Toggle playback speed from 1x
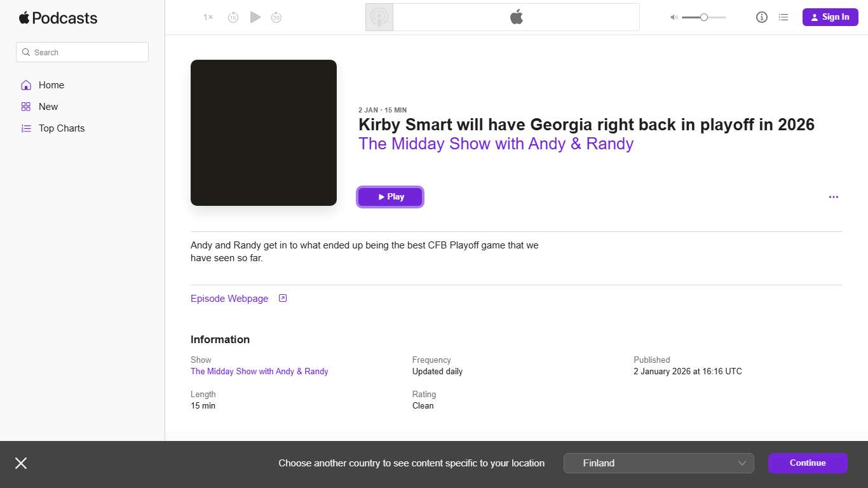This screenshot has width=868, height=488. click(x=207, y=17)
